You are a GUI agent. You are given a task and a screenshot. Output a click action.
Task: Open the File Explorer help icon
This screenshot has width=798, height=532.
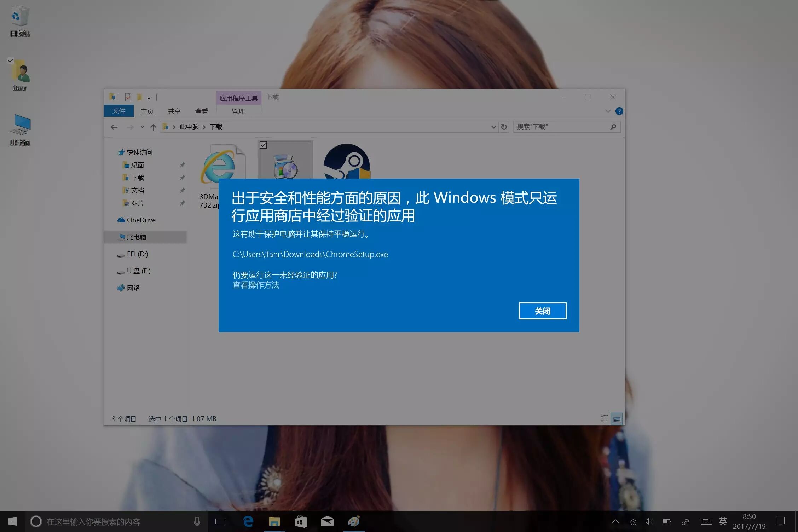click(619, 111)
